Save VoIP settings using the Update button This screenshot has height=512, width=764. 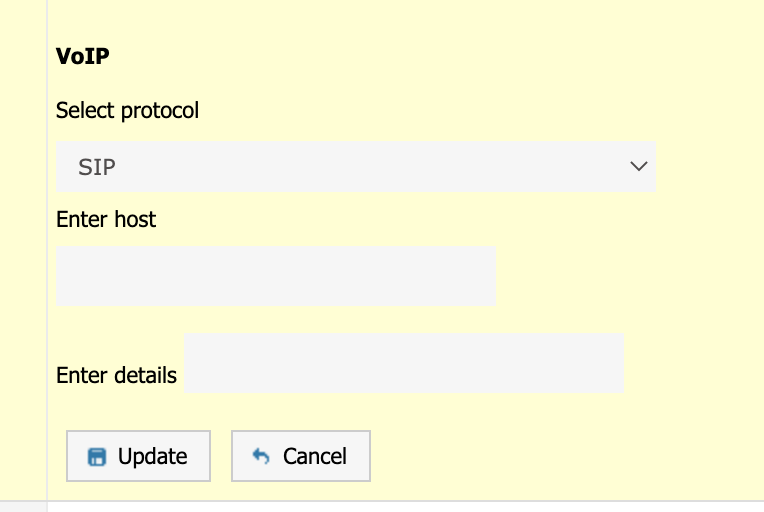coord(138,457)
